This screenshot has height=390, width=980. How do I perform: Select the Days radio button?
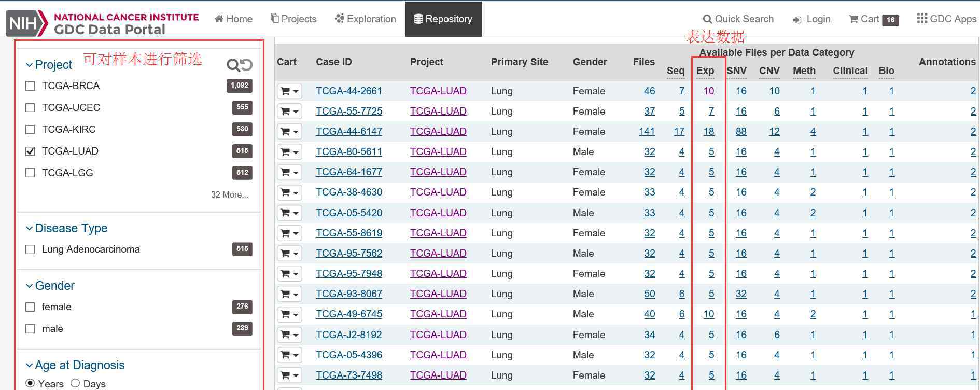[75, 383]
